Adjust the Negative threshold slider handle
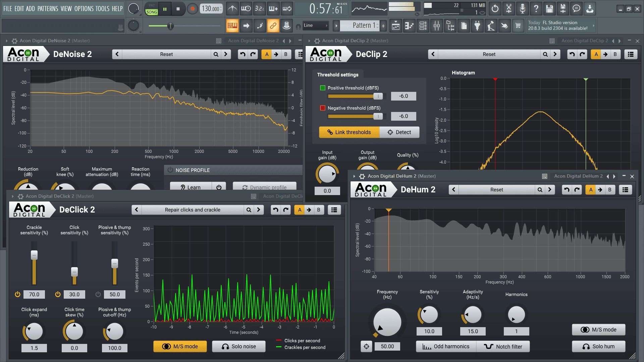The height and width of the screenshot is (362, 644). pyautogui.click(x=378, y=116)
